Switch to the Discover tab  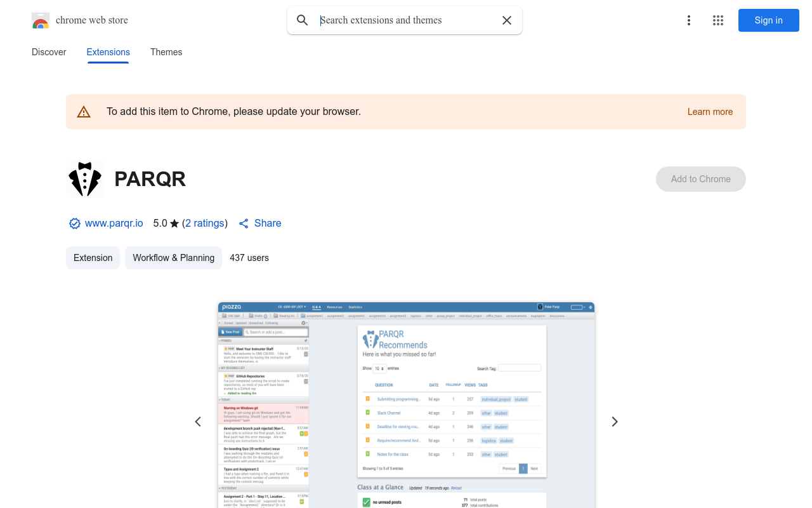49,52
